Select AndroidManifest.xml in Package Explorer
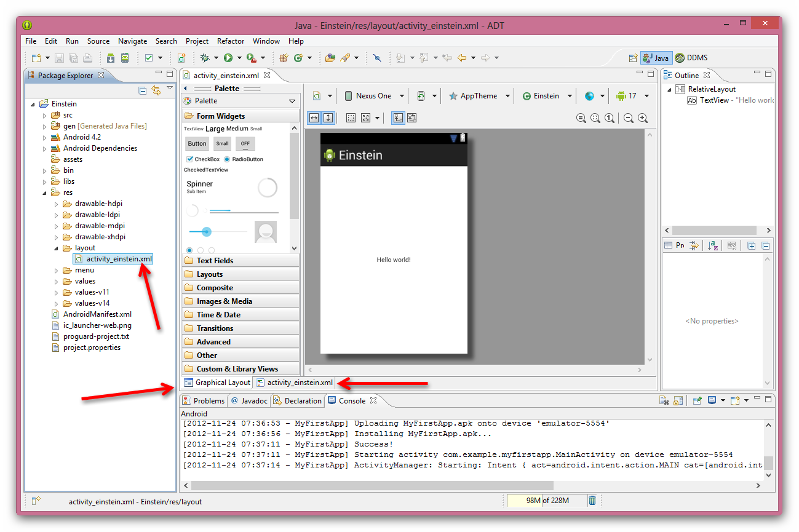 (92, 314)
